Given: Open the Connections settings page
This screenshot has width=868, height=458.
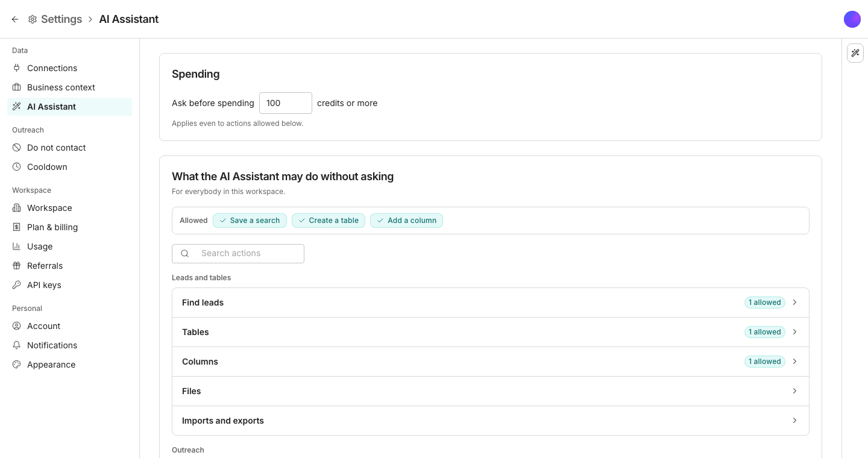Looking at the screenshot, I should 69,68.
